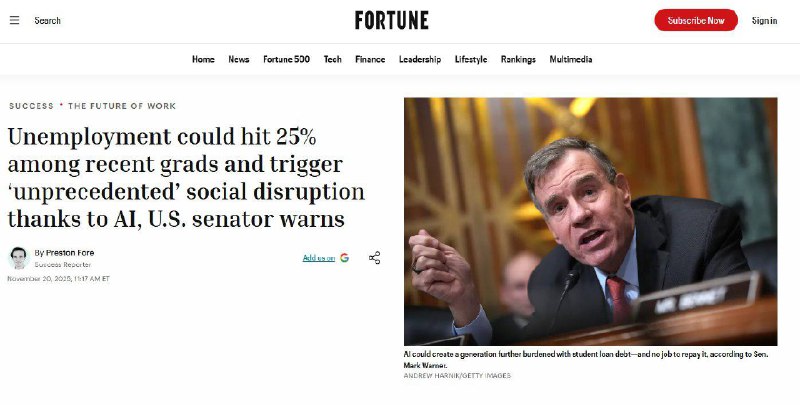Open the Rankings menu item
This screenshot has height=405, width=800.
point(518,59)
